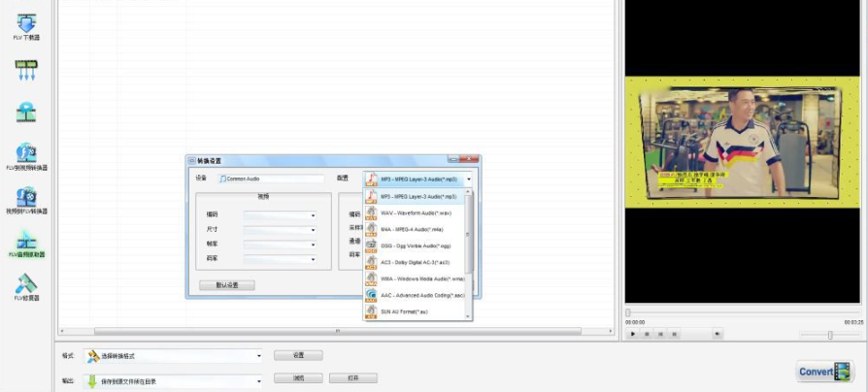This screenshot has width=868, height=392.
Task: Click the play button under preview
Action: 633,334
